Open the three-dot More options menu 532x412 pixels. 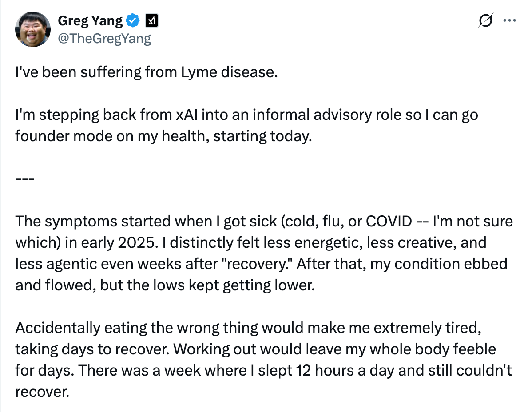click(x=508, y=20)
